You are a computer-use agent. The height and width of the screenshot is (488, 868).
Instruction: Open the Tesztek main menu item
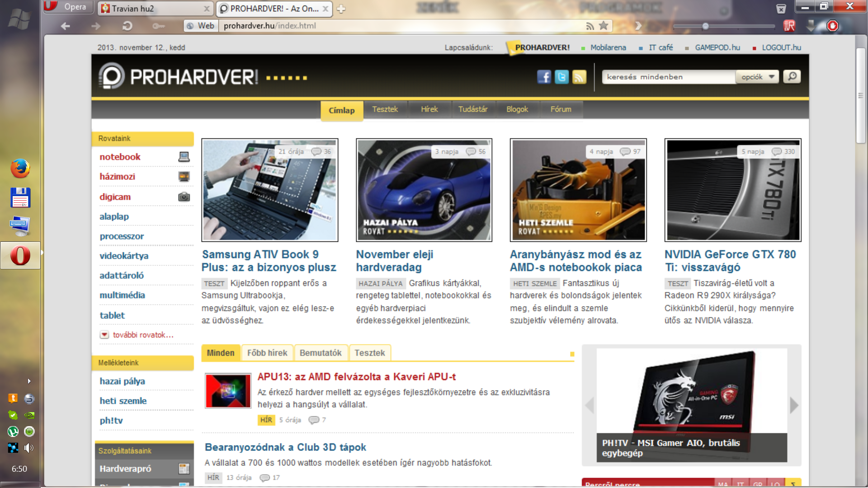point(385,109)
